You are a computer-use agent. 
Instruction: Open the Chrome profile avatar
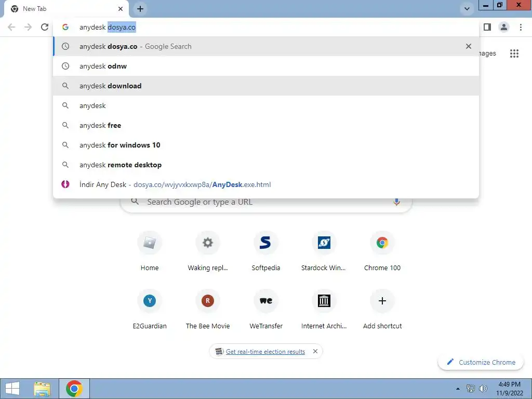504,27
